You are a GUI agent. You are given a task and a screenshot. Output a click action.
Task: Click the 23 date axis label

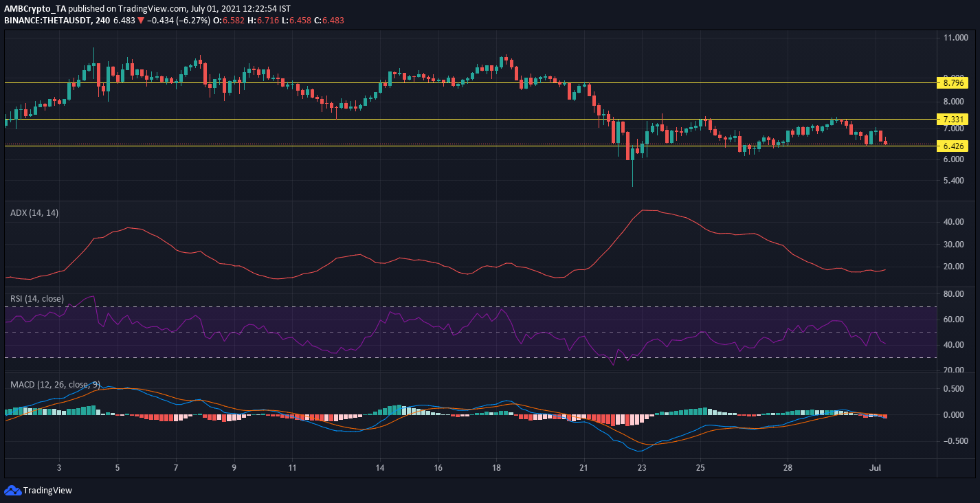642,468
